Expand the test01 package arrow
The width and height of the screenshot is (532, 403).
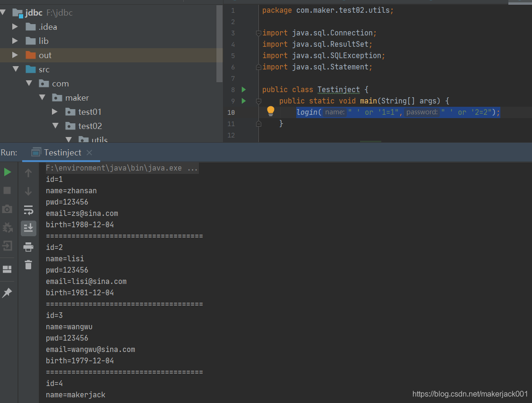click(x=55, y=111)
